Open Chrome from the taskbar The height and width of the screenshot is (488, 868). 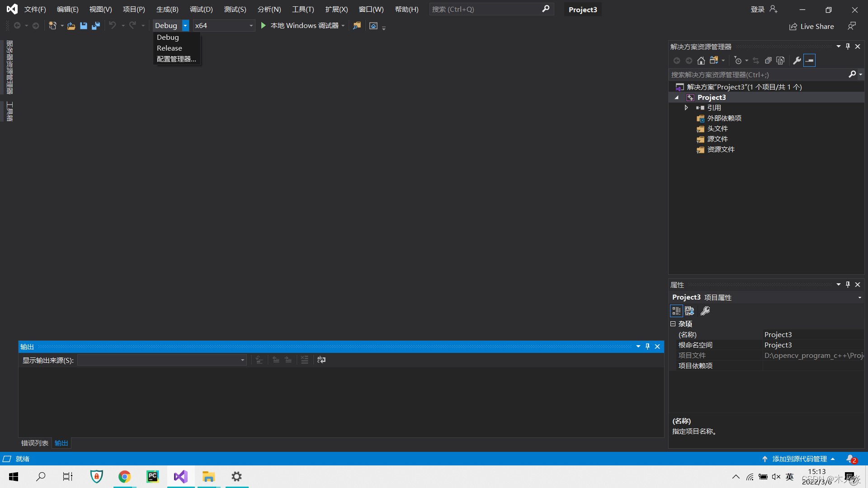point(124,477)
